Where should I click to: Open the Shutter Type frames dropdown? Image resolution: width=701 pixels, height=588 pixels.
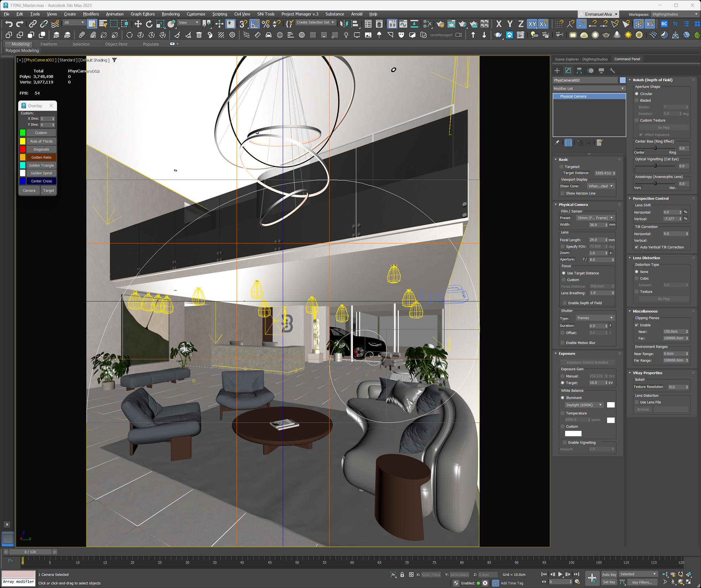click(595, 318)
